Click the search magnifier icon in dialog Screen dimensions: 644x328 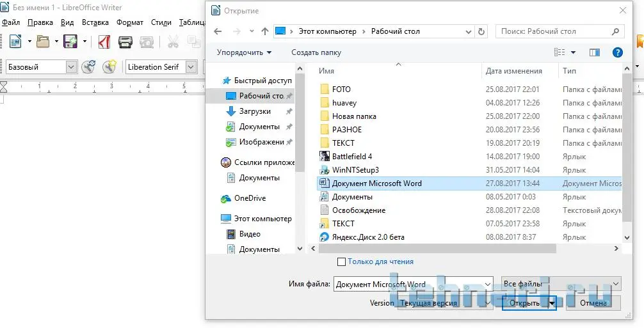click(615, 31)
